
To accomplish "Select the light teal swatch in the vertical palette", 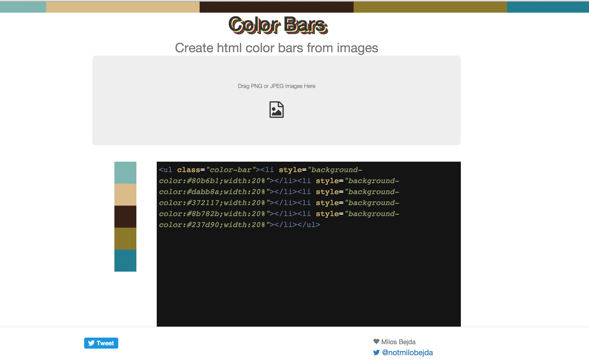I will coord(125,173).
